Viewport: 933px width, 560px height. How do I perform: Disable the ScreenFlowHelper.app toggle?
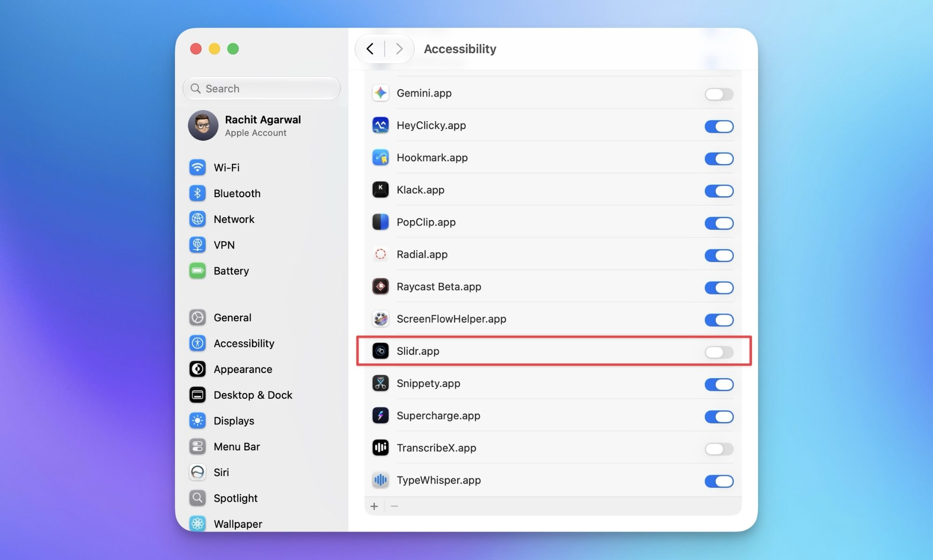[719, 320]
